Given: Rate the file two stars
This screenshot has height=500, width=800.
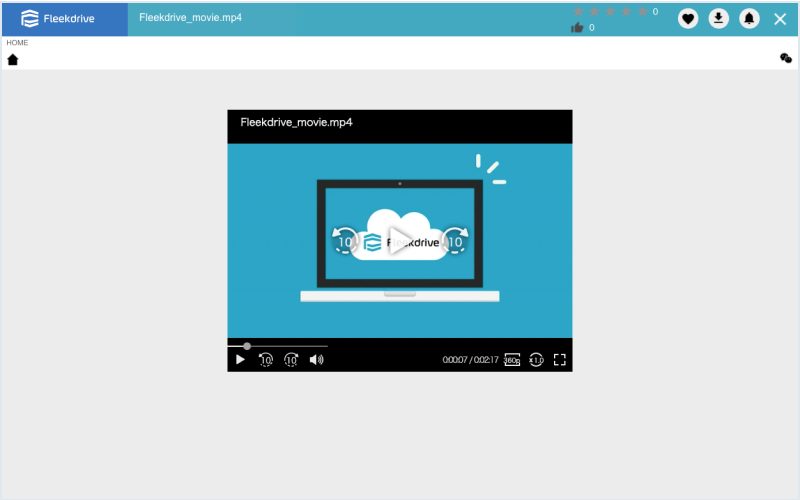Looking at the screenshot, I should pyautogui.click(x=594, y=11).
